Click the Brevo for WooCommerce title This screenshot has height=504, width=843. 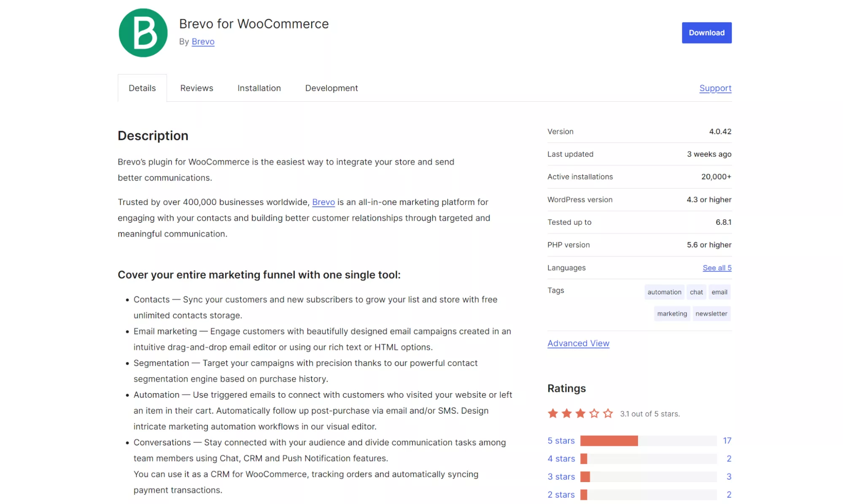point(254,24)
